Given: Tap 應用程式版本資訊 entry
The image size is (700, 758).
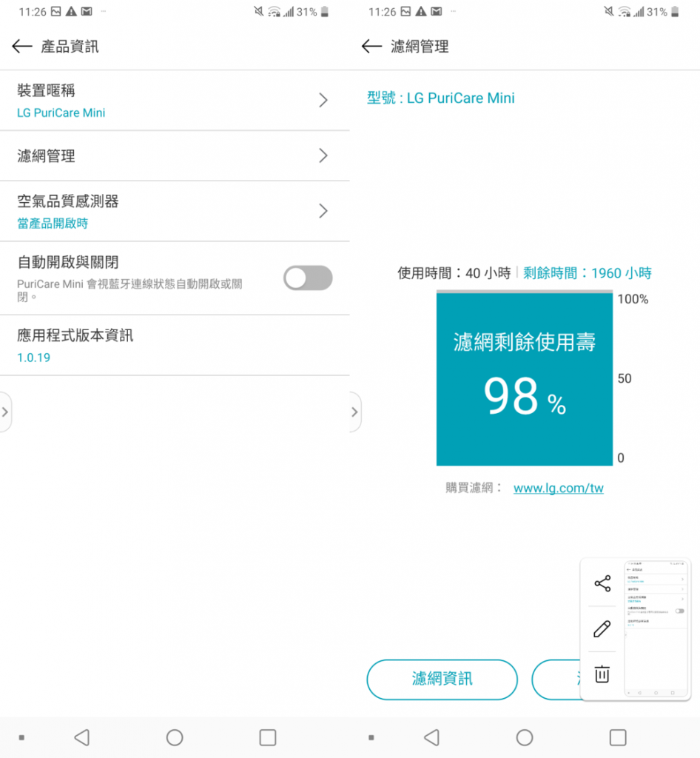Looking at the screenshot, I should [175, 345].
